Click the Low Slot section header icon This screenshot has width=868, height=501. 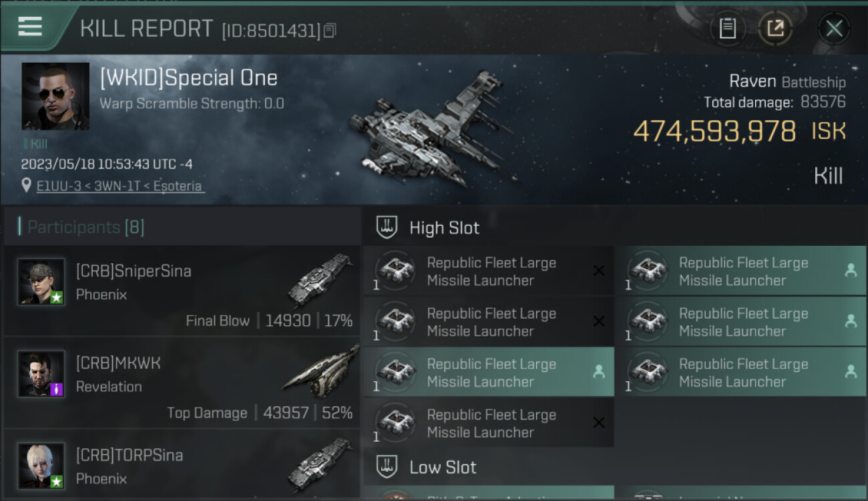pos(387,466)
